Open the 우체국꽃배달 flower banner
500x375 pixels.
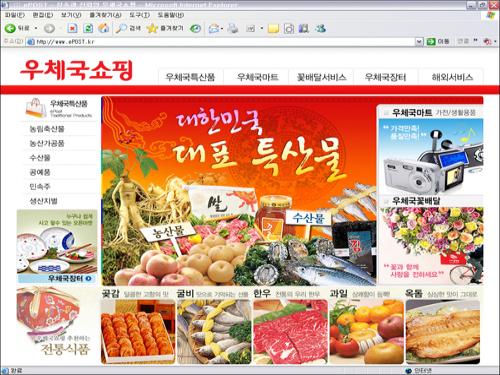pyautogui.click(x=432, y=246)
